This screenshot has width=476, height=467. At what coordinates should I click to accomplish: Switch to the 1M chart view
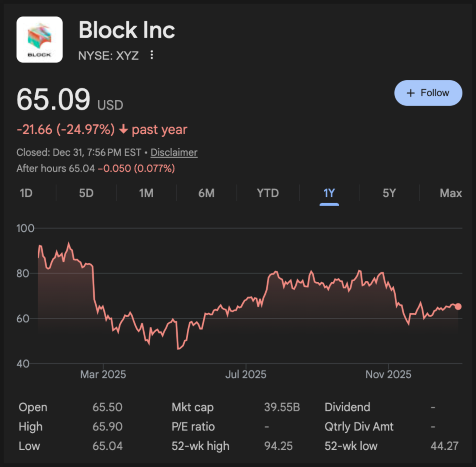point(146,193)
